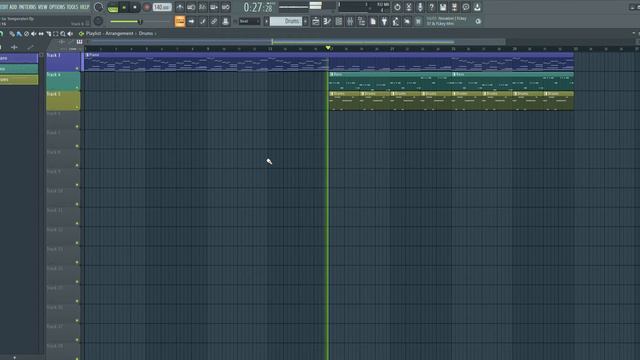This screenshot has width=640, height=360.
Task: Toggle the orange typing keyboard to piano icon
Action: [180, 21]
